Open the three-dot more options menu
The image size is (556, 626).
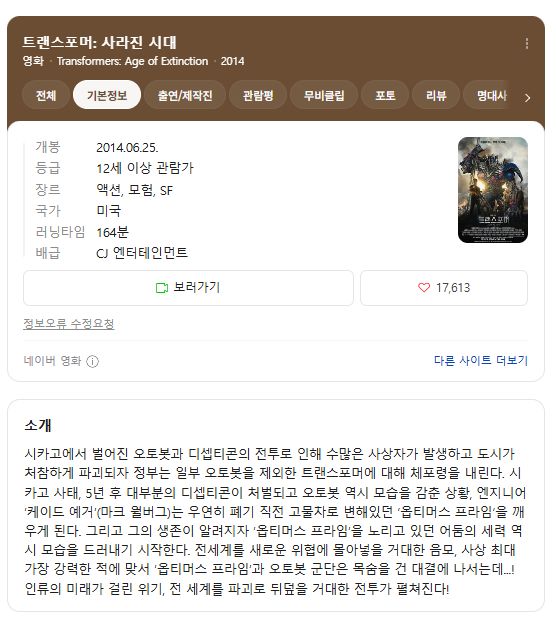tap(527, 43)
